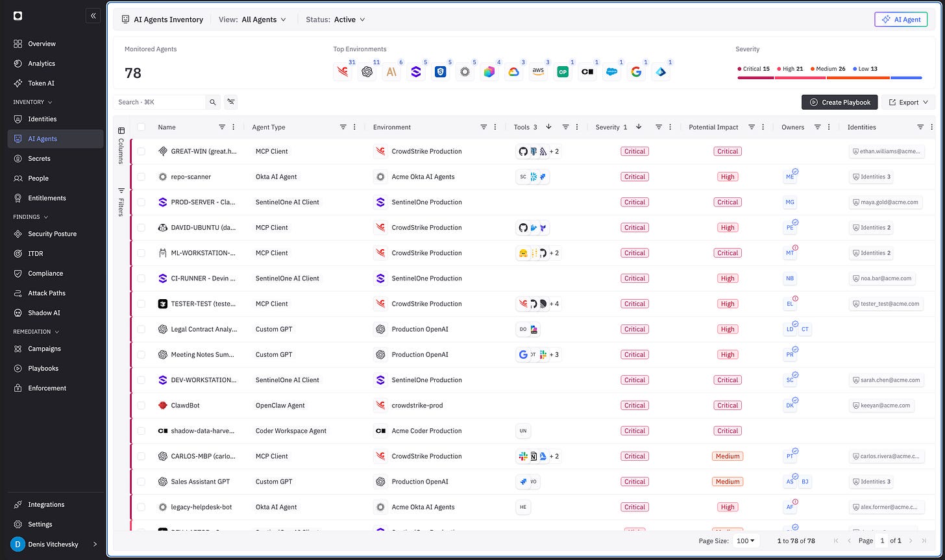945x560 pixels.
Task: Collapse the sidebar with double-chevron icon
Action: pos(93,16)
